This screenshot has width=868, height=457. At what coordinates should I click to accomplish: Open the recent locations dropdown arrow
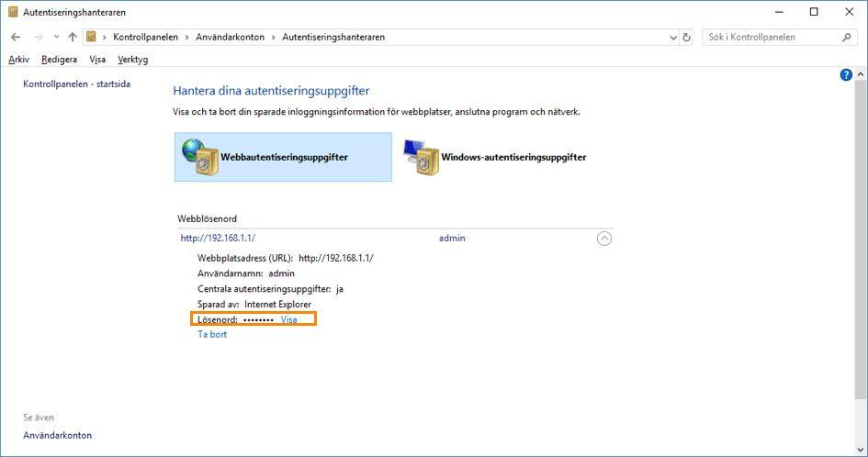pos(56,38)
